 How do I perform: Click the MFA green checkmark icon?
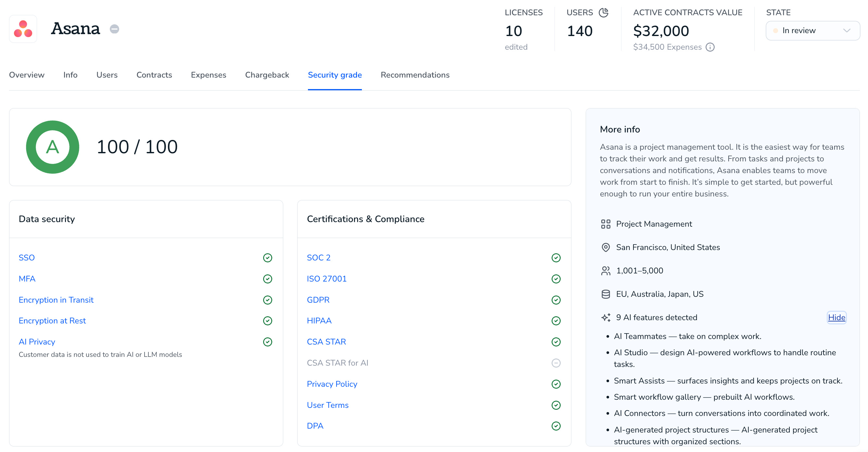[x=268, y=279]
